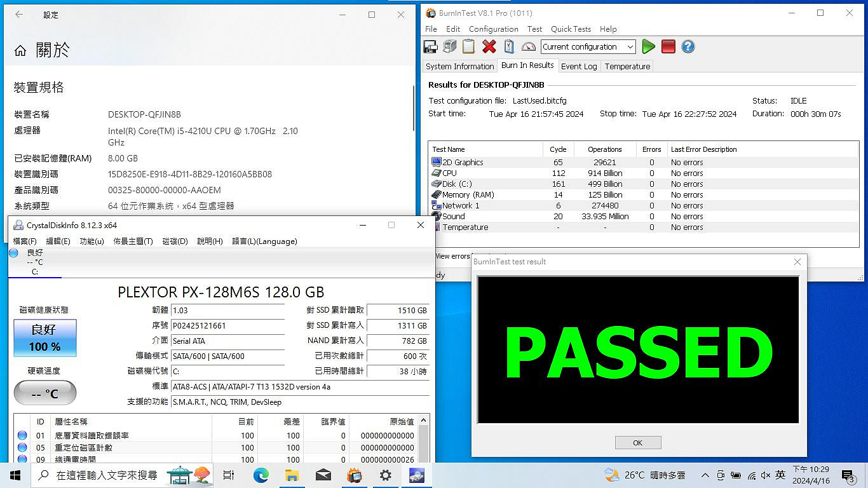Click the firmware field showing 1.03
Screen dimensions: 868x488
pos(227,310)
